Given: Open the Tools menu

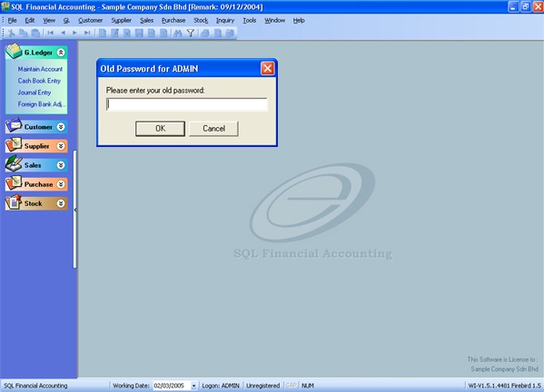Looking at the screenshot, I should [250, 21].
